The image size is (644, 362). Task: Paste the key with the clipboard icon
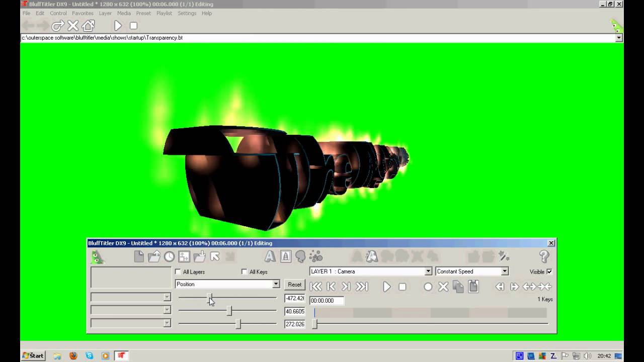473,287
